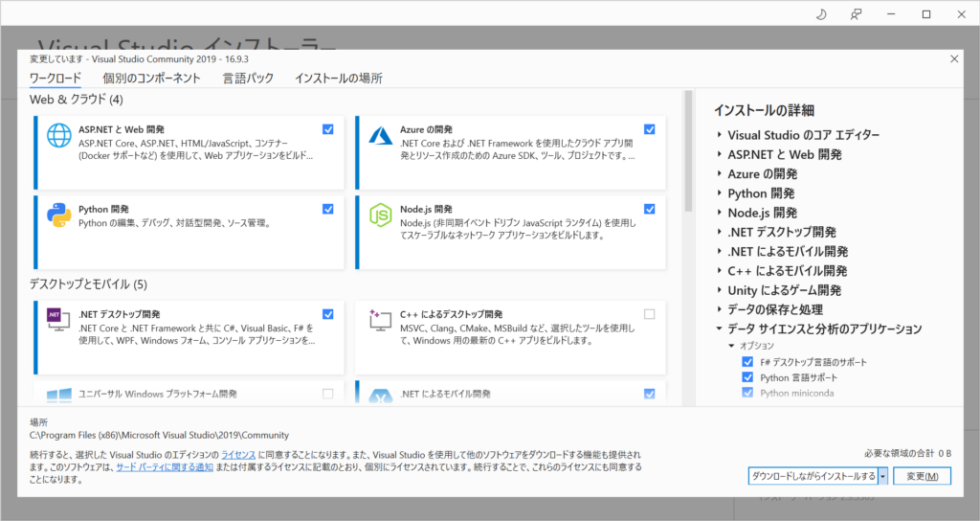Image resolution: width=980 pixels, height=521 pixels.
Task: Check the ユニバーサル Windows プラットフォーム開発 checkbox
Action: click(327, 394)
